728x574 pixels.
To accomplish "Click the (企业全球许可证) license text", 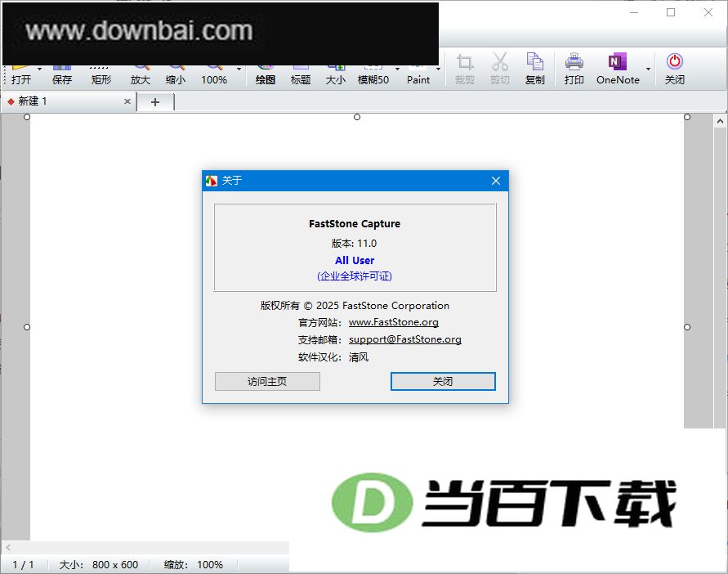I will [355, 276].
